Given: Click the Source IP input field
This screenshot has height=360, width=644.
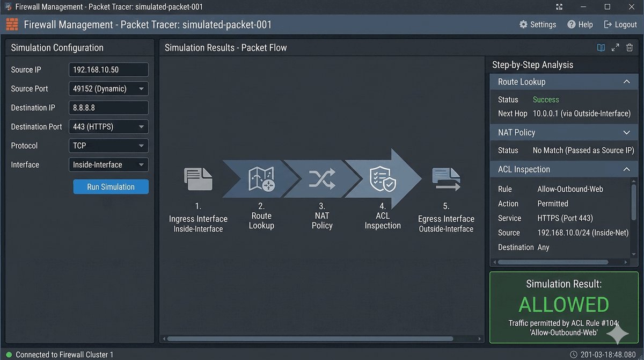Looking at the screenshot, I should click(108, 70).
